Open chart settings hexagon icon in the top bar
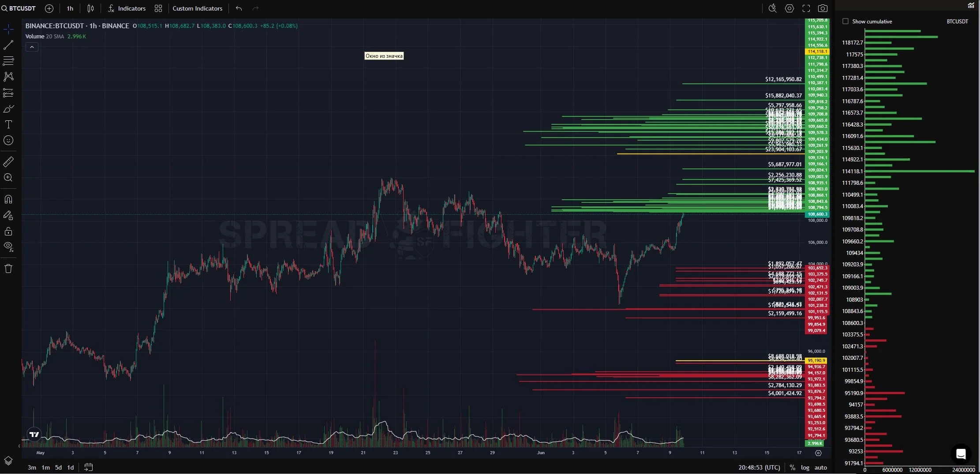Screen dimensions: 980x474 (x=789, y=8)
